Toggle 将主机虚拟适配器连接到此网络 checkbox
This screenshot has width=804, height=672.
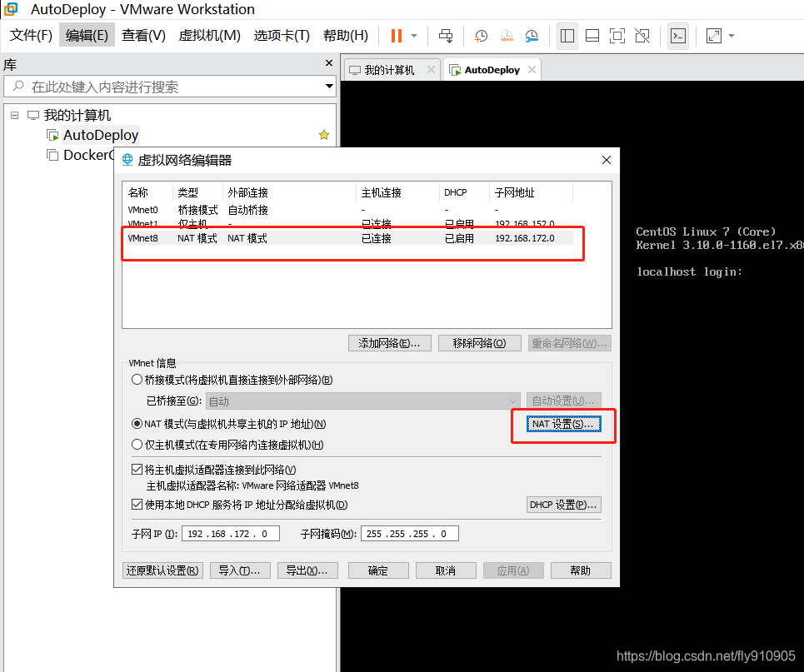pyautogui.click(x=137, y=470)
